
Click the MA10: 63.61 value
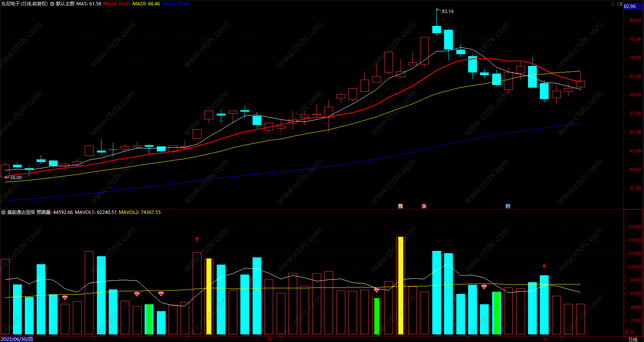[117, 4]
